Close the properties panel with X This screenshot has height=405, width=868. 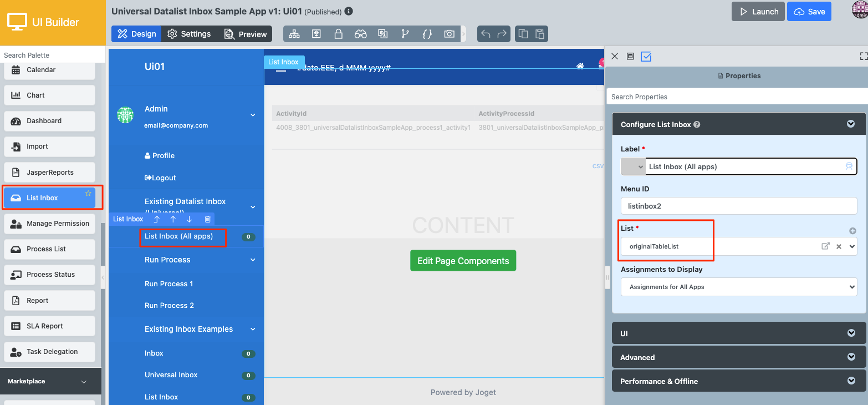[x=614, y=56]
